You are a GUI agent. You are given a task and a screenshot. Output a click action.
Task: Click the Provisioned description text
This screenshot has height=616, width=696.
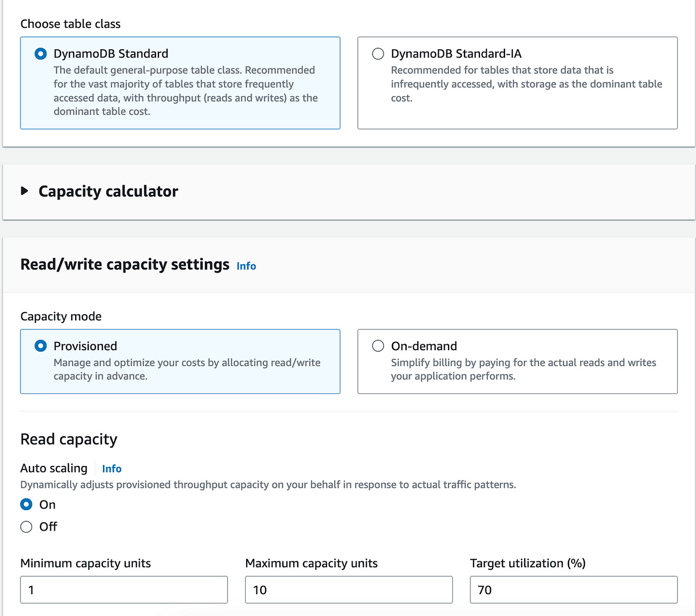coord(187,369)
